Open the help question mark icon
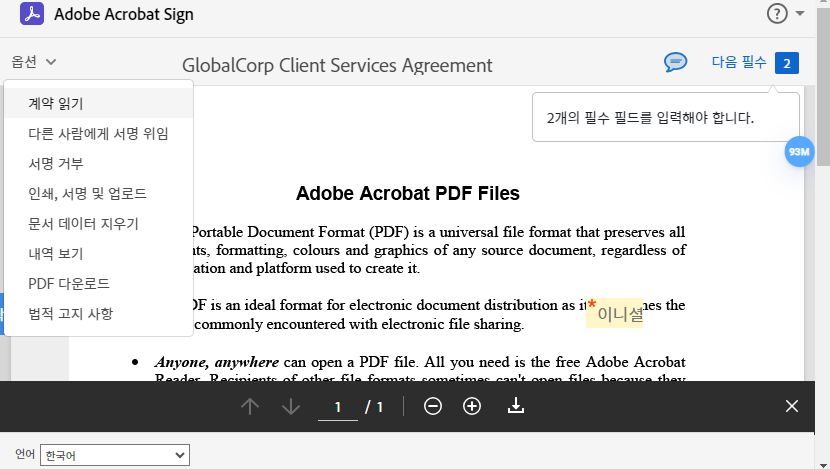 [x=777, y=14]
